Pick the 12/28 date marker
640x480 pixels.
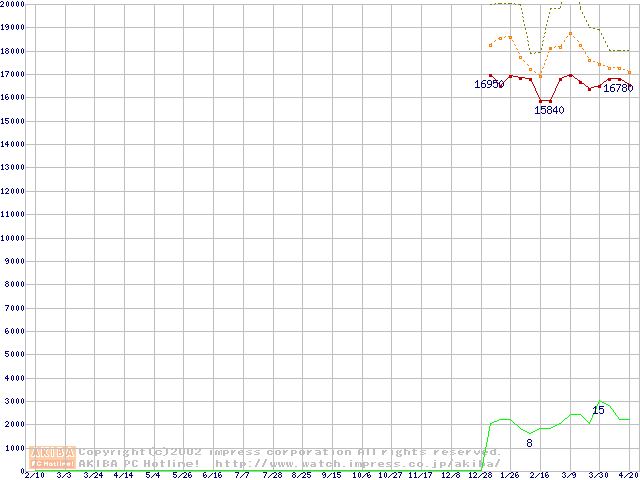tap(480, 475)
